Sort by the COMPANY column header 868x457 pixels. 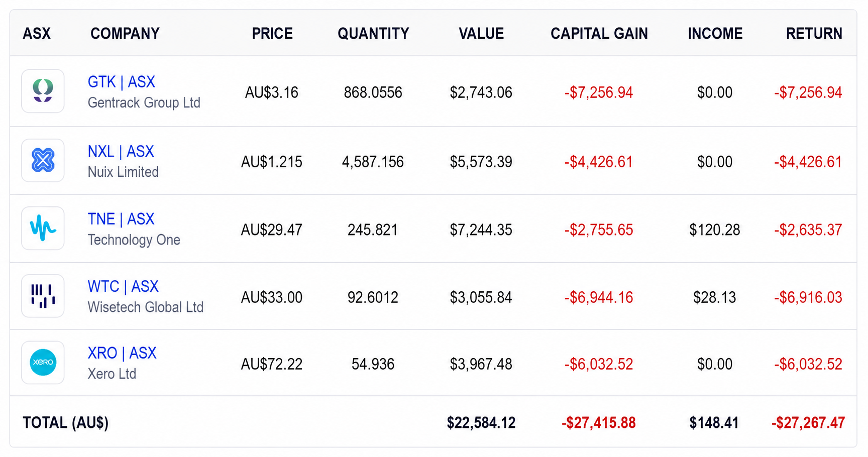(125, 34)
